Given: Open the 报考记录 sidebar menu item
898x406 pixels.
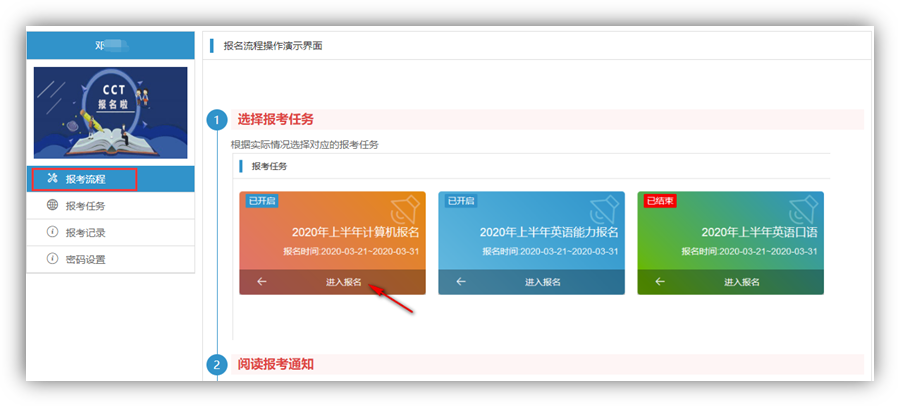Looking at the screenshot, I should [x=85, y=233].
